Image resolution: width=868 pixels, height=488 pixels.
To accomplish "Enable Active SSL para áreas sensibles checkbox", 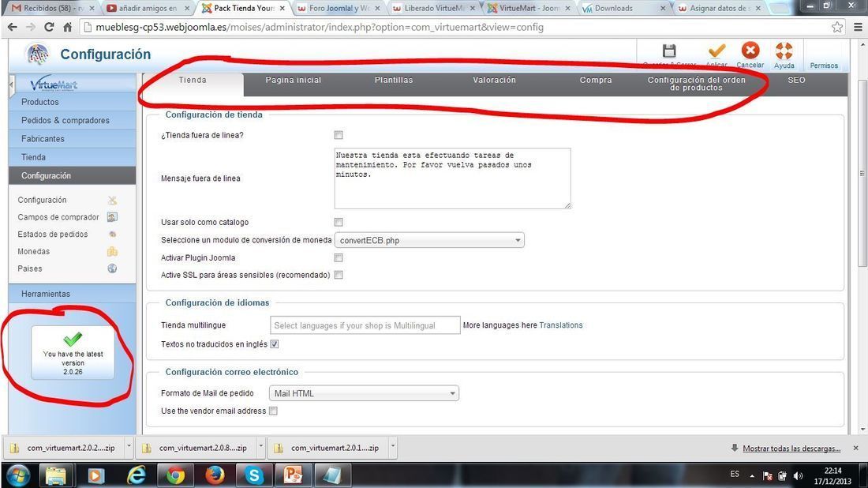I will (339, 275).
